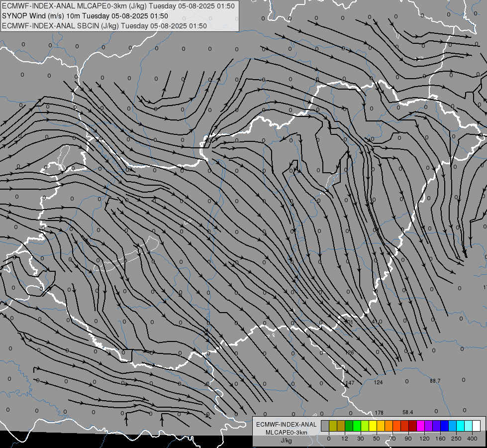
Task: Click the dark red legend swatch
Action: coord(413,426)
